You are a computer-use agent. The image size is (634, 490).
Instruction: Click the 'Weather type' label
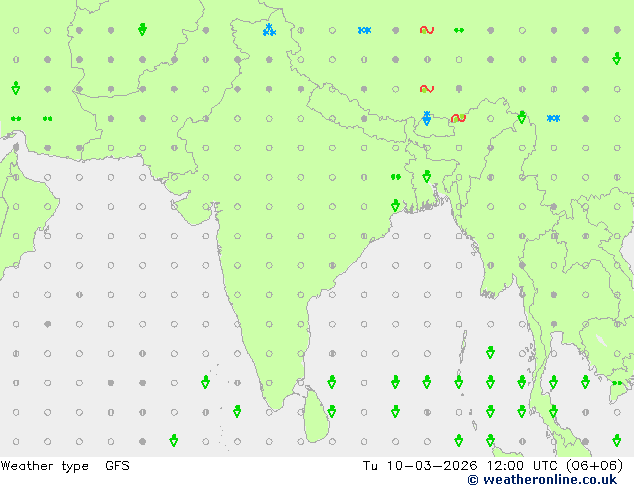(x=45, y=466)
